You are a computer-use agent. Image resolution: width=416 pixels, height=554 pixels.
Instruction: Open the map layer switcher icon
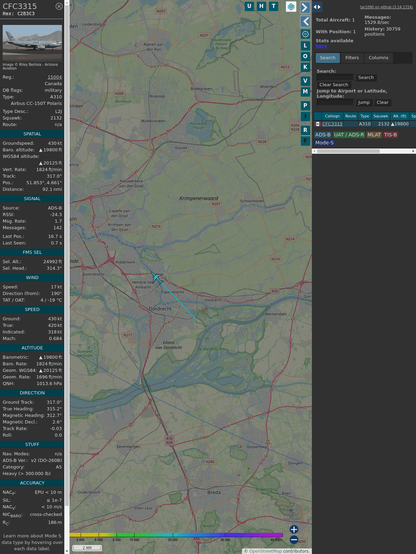click(291, 7)
